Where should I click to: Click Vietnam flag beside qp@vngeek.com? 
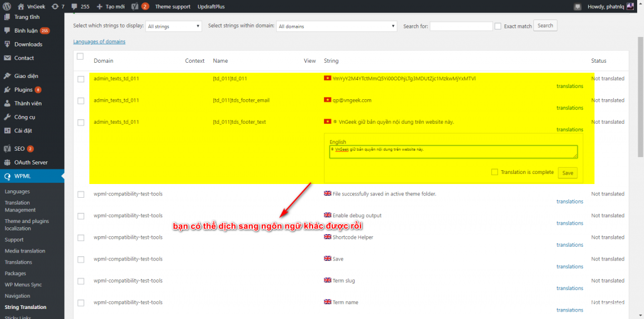(x=327, y=100)
